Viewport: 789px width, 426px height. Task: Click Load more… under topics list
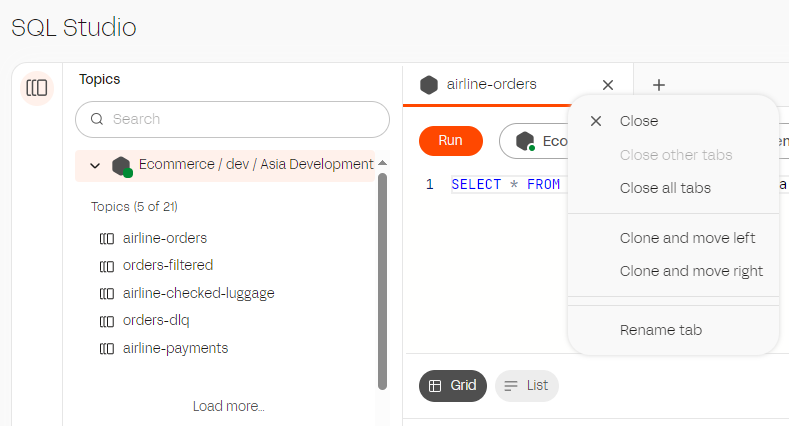(229, 406)
